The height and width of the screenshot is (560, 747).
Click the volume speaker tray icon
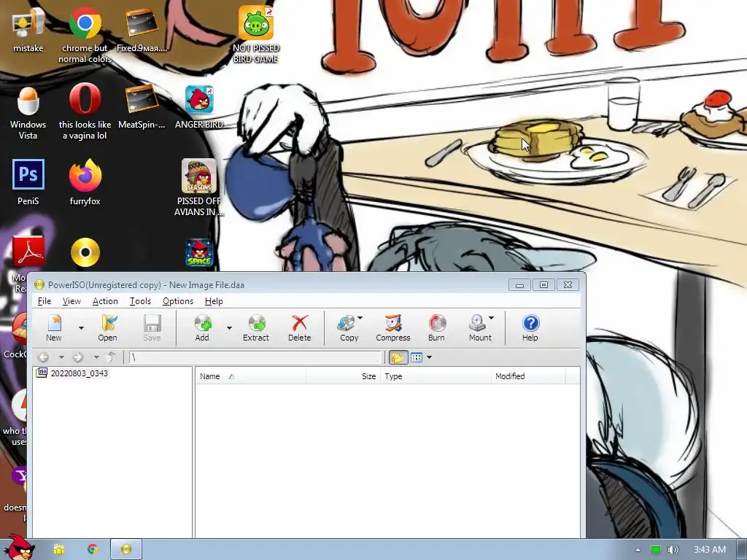point(673,550)
